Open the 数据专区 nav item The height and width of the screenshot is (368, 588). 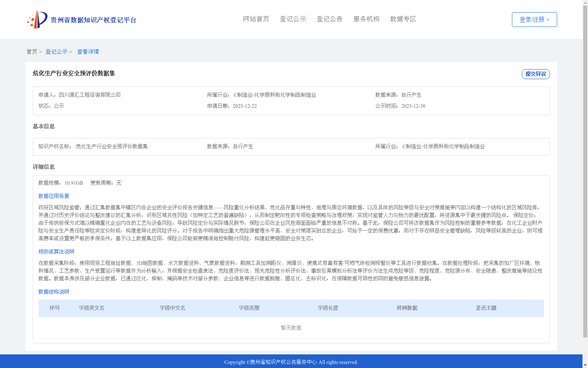[403, 19]
